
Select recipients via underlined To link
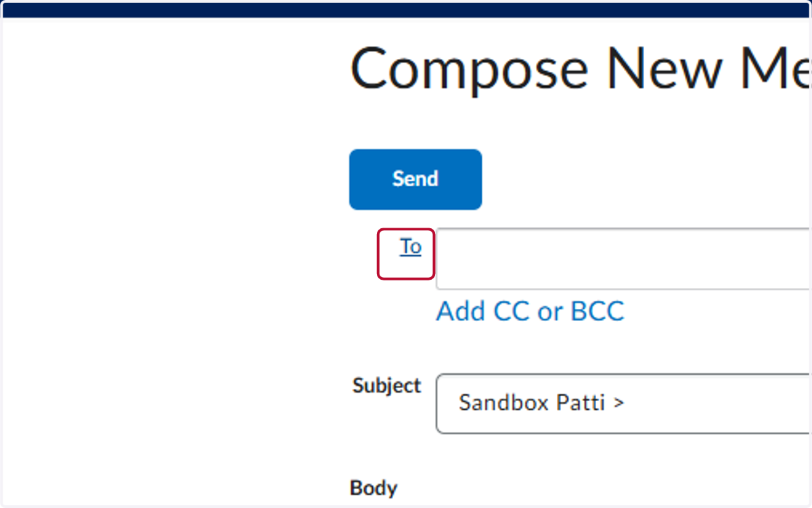(410, 247)
